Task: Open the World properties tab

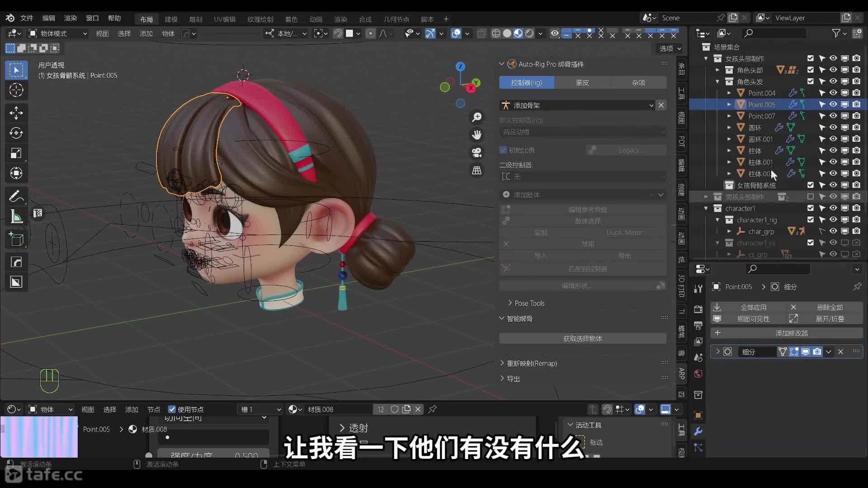Action: (x=698, y=374)
